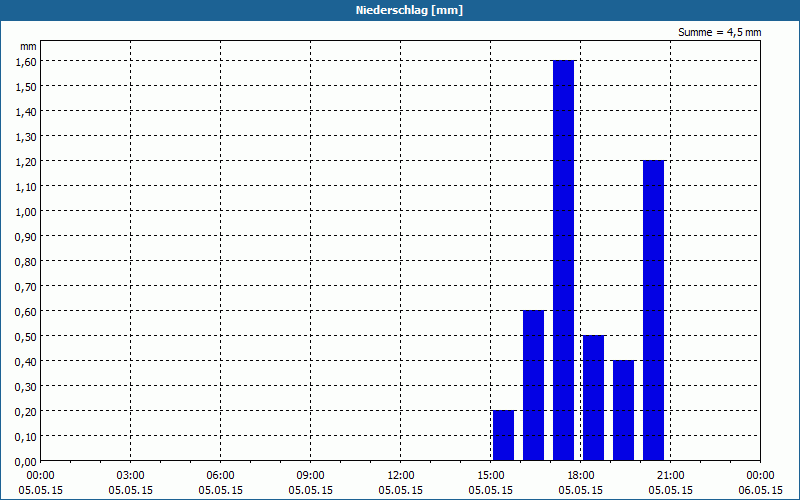This screenshot has height=500, width=800.
Task: Click the 1,20 y-axis label
Action: [x=26, y=162]
